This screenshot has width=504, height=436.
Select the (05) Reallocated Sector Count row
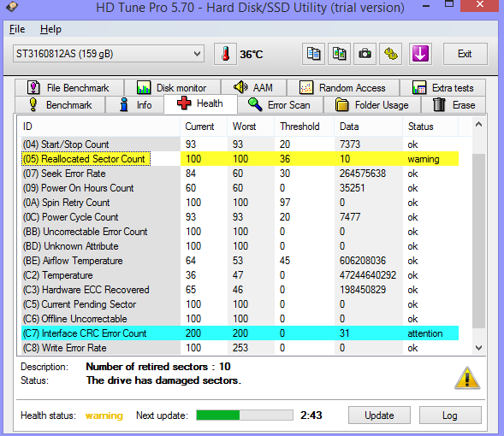click(240, 159)
